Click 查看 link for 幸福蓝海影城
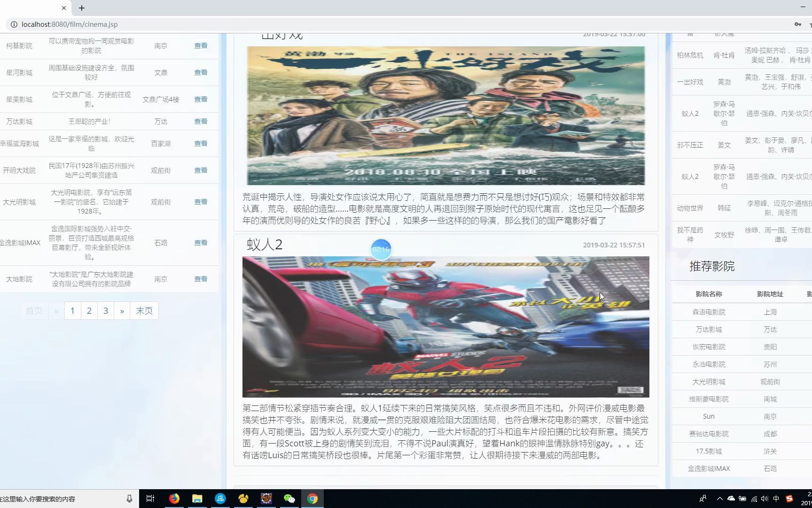 point(201,143)
